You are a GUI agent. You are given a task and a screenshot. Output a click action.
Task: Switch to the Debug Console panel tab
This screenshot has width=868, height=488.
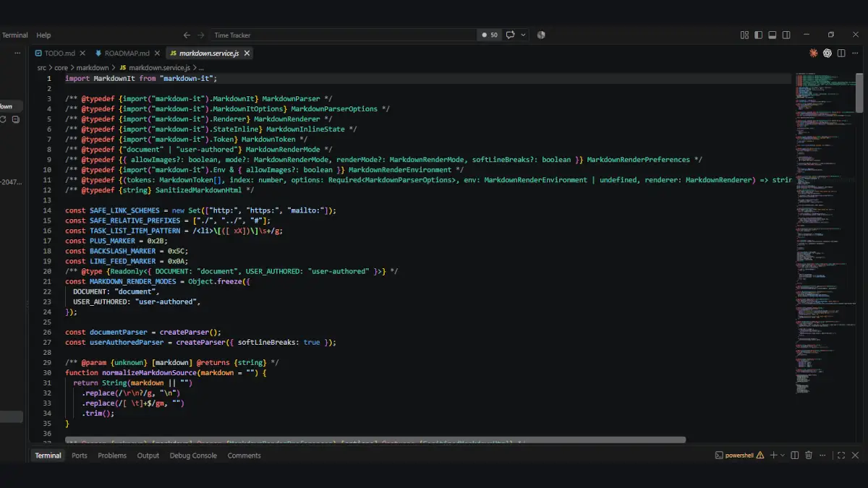tap(193, 455)
